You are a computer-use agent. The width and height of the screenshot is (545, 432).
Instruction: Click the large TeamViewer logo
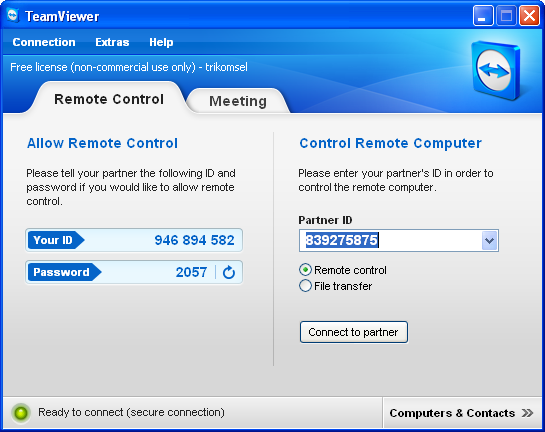[x=496, y=70]
